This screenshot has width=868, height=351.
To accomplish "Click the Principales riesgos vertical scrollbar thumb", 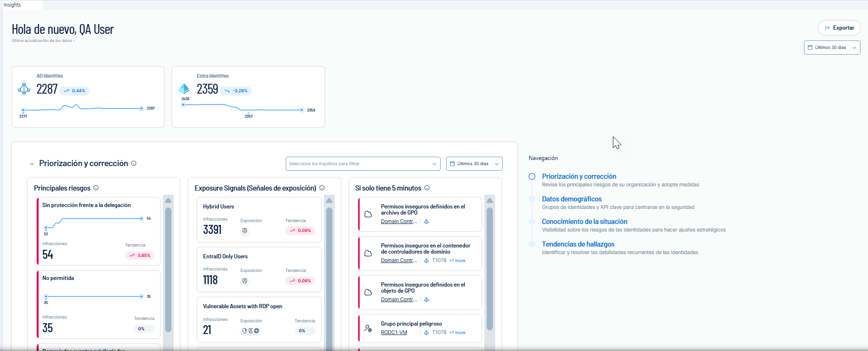I will pyautogui.click(x=168, y=270).
